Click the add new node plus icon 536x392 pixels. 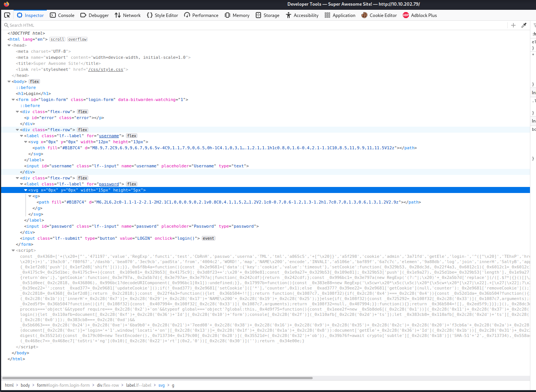click(513, 25)
